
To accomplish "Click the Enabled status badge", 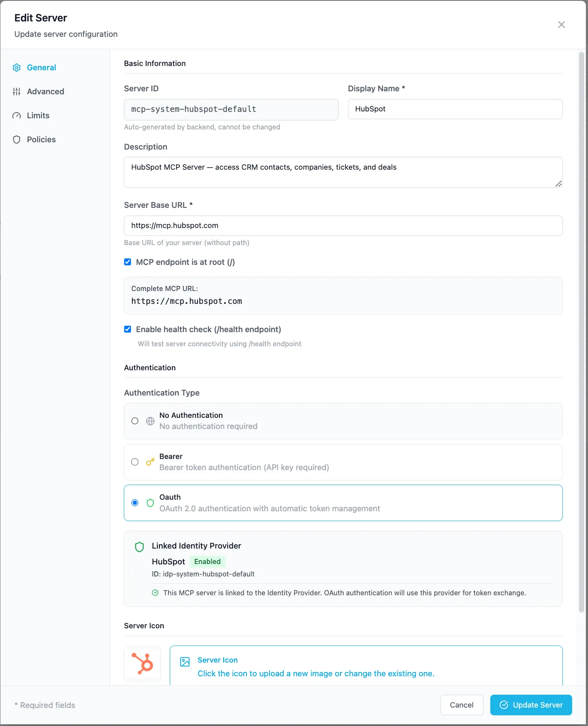I will 207,562.
